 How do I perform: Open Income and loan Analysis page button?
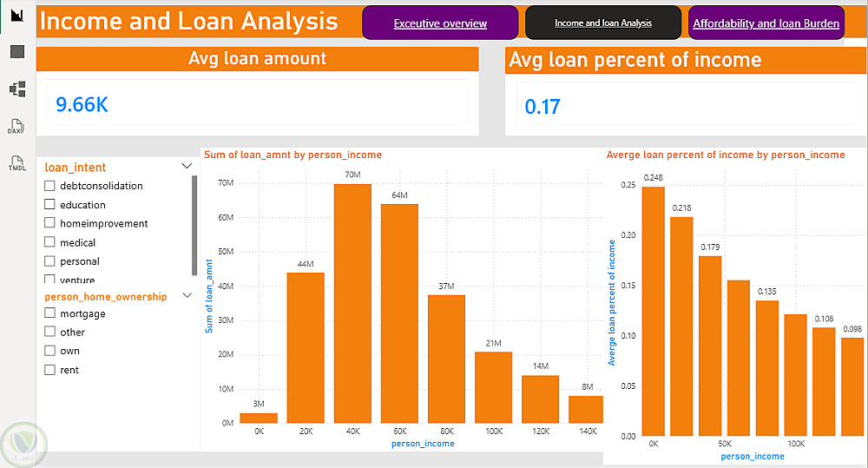tap(603, 23)
